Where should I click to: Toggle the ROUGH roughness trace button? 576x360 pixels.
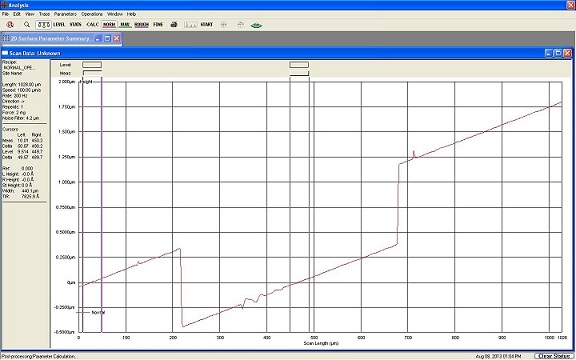(x=141, y=25)
